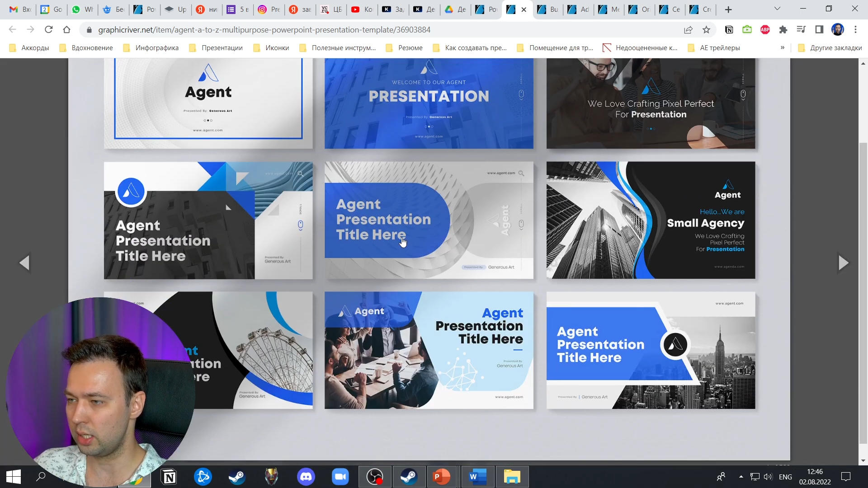This screenshot has width=868, height=488.
Task: Open Discord from the taskbar
Action: 306,477
